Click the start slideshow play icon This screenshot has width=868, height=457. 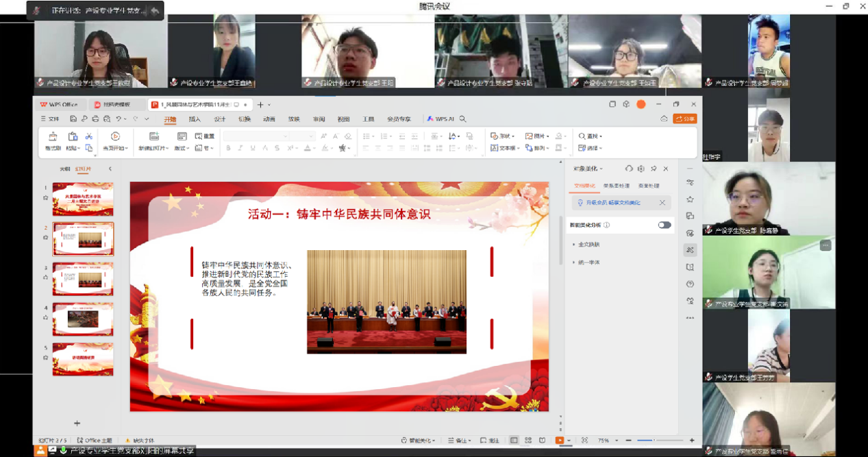point(115,136)
